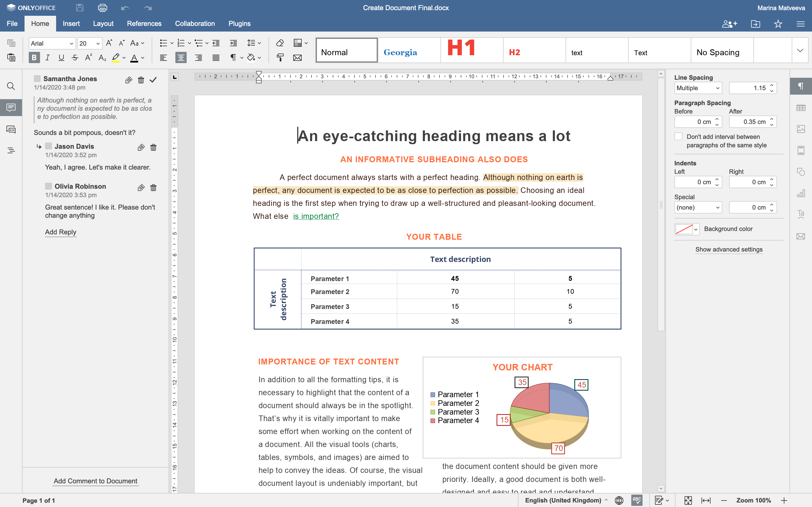812x507 pixels.
Task: Click the Add Comment to Document button
Action: 95,481
